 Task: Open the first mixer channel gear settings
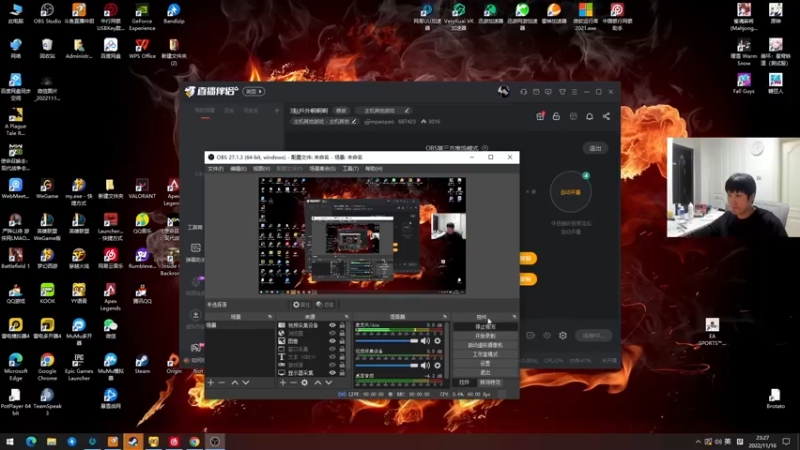pos(437,341)
